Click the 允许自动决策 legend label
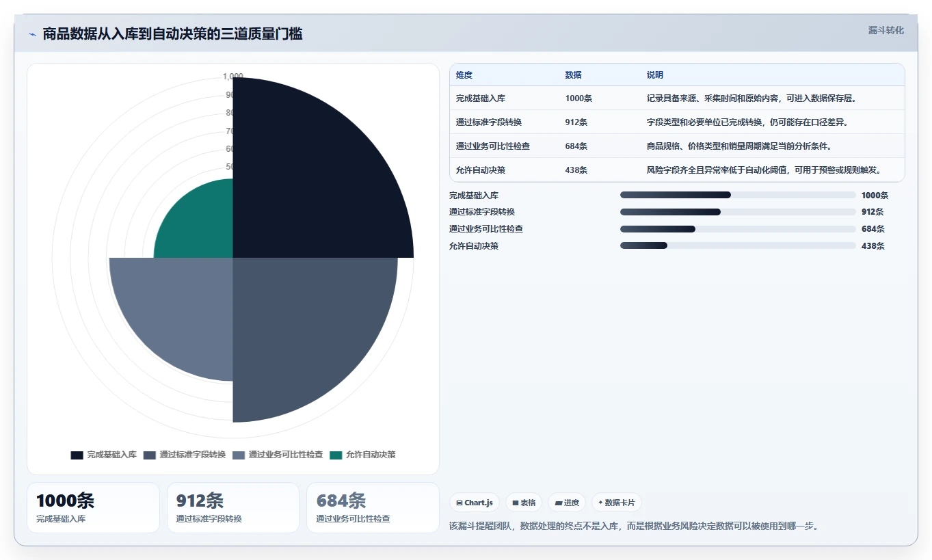The height and width of the screenshot is (560, 932). click(371, 455)
